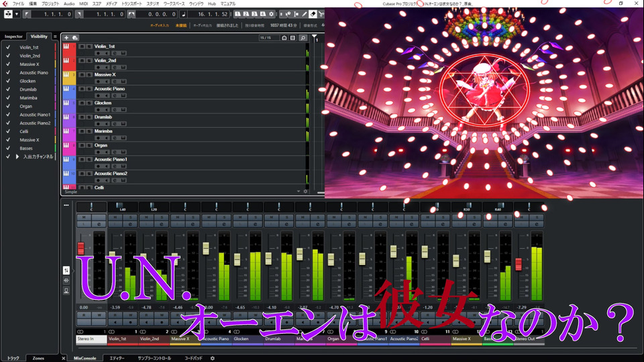Open the dropdown beside the Cubase toolbar logo
The height and width of the screenshot is (362, 644).
17,13
